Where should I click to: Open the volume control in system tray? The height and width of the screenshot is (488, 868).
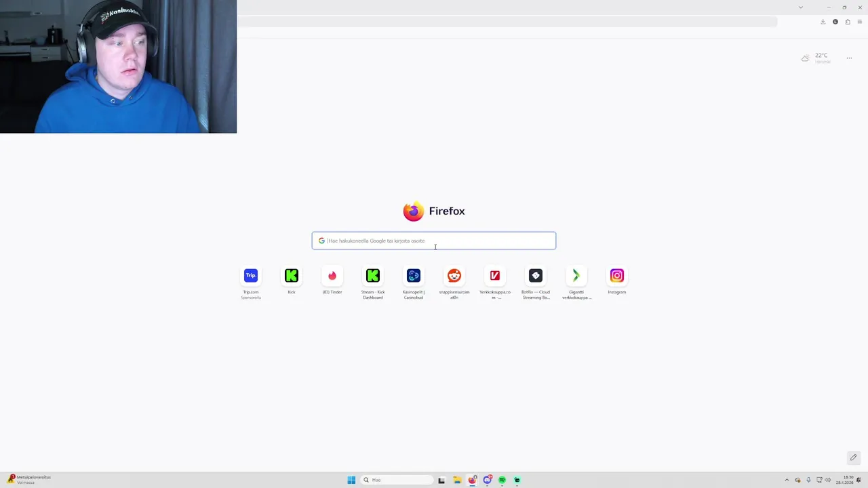coord(828,480)
